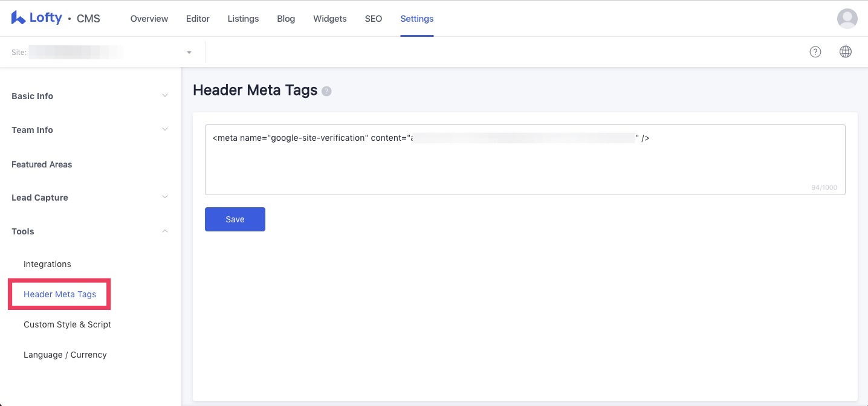Expand the Basic Info section chevron
This screenshot has width=868, height=406.
tap(165, 95)
